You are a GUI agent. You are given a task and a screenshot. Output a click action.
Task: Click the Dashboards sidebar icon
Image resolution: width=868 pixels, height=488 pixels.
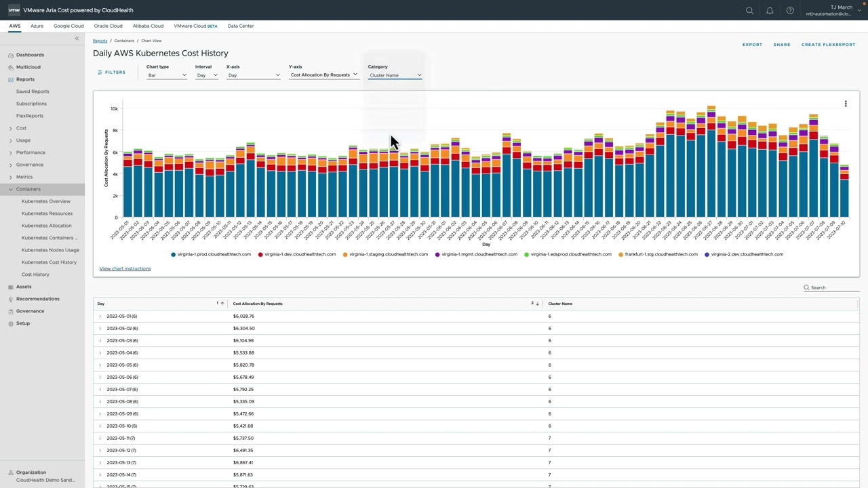tap(11, 55)
